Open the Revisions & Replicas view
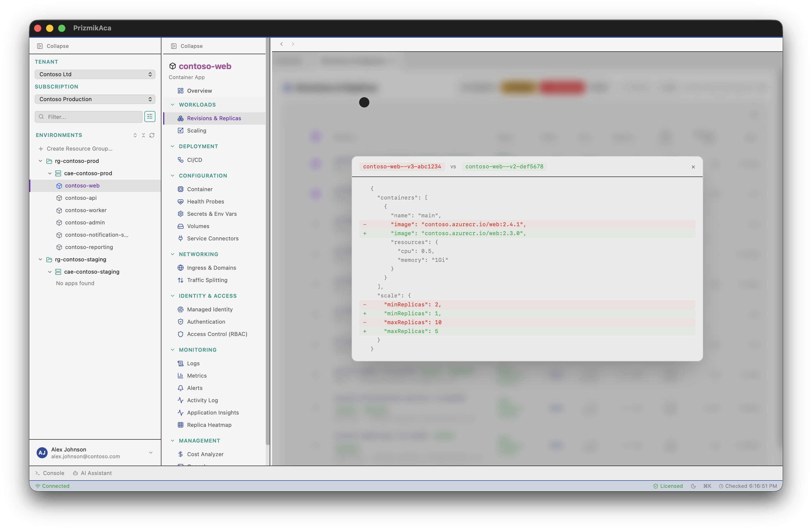The width and height of the screenshot is (812, 530). point(213,118)
